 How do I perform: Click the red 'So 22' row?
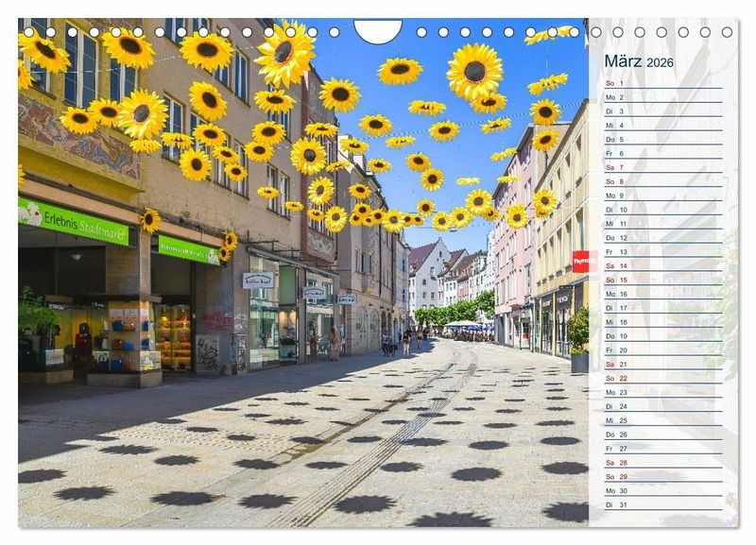(663, 378)
